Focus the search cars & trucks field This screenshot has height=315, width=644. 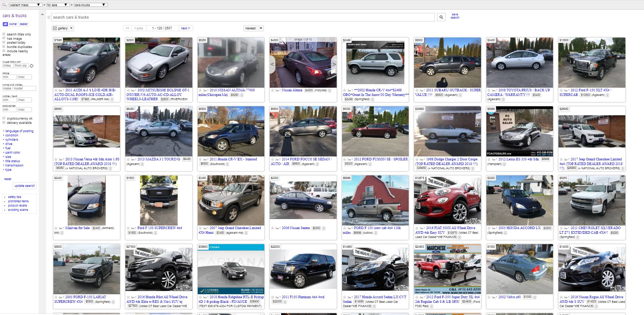(x=243, y=17)
